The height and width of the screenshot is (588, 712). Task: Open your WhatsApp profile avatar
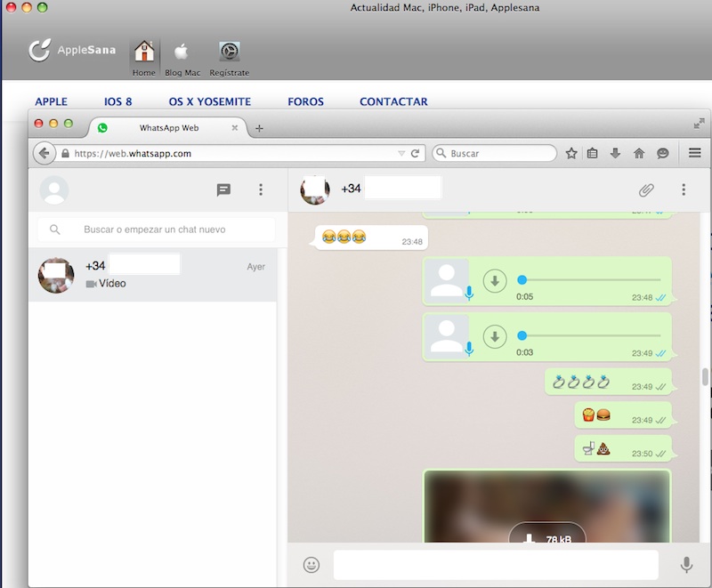(x=54, y=189)
